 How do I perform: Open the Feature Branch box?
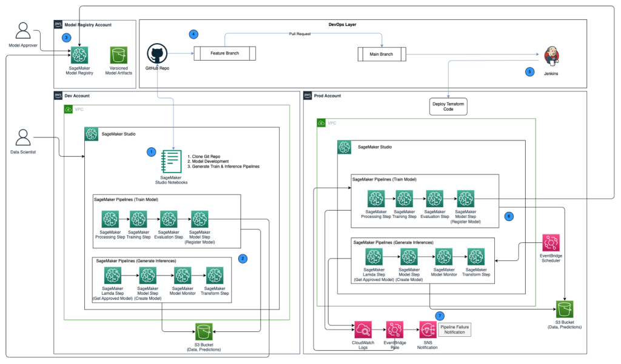pyautogui.click(x=224, y=53)
